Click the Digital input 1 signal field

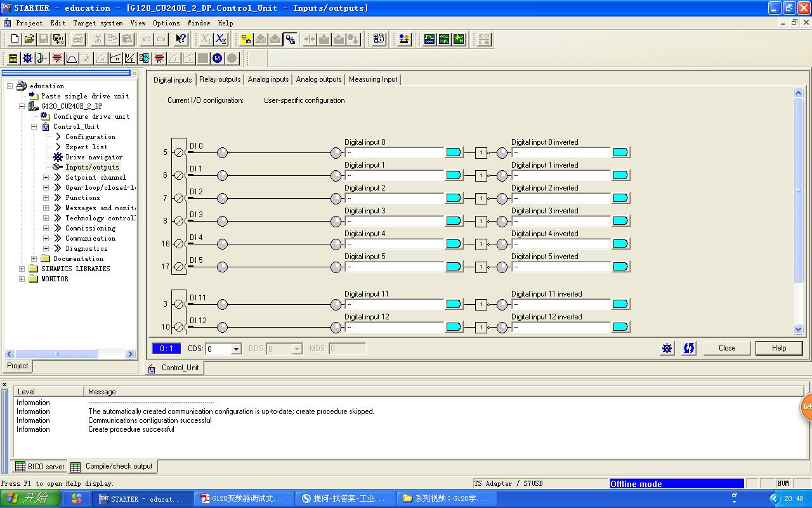394,175
